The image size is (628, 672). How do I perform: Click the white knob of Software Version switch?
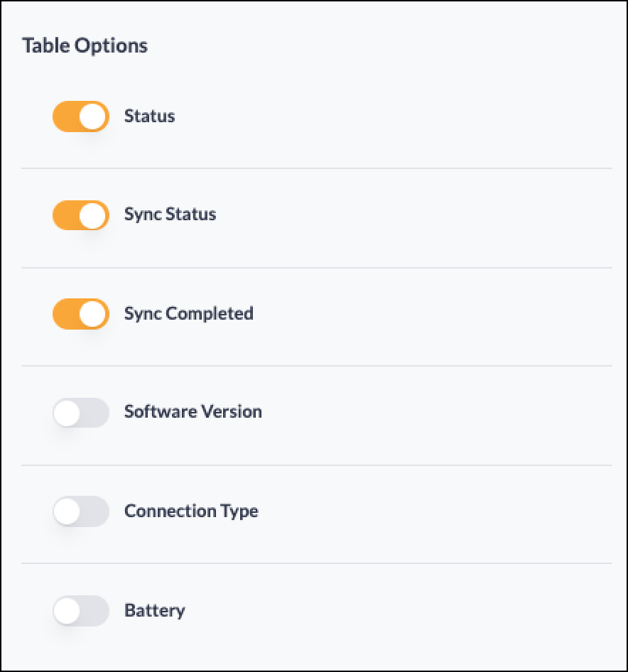click(67, 413)
